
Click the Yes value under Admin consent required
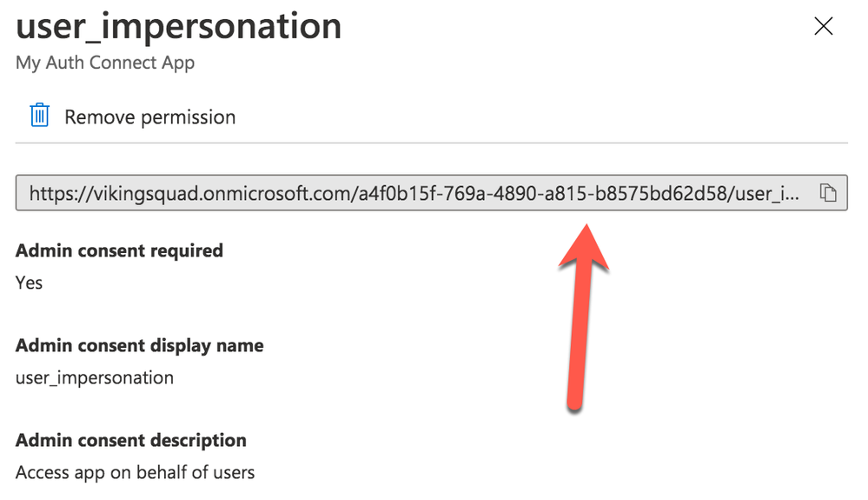pos(29,283)
